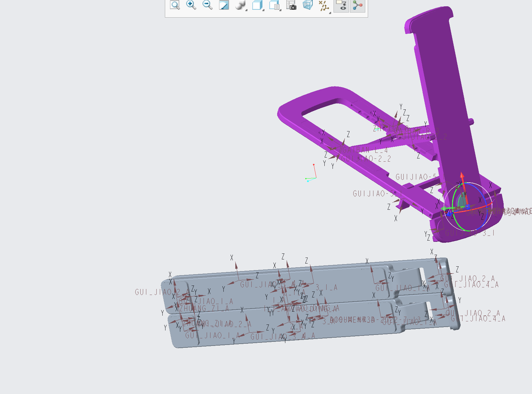The height and width of the screenshot is (394, 532).
Task: Open the Saved Orientations cube dropdown
Action: [258, 5]
